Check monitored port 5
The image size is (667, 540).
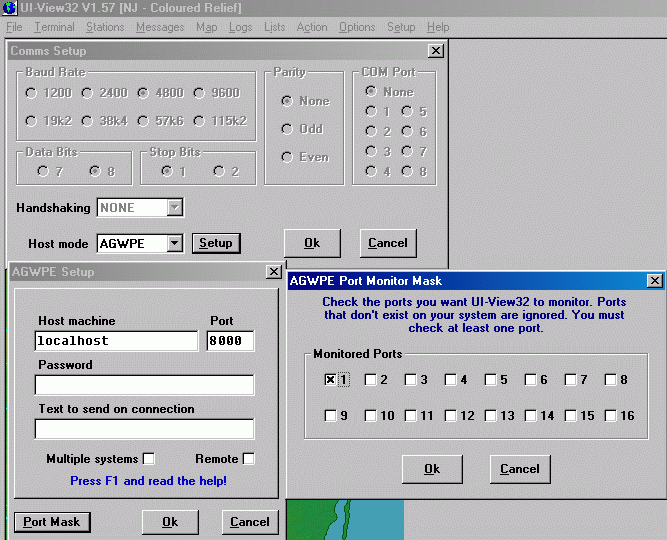pos(490,380)
